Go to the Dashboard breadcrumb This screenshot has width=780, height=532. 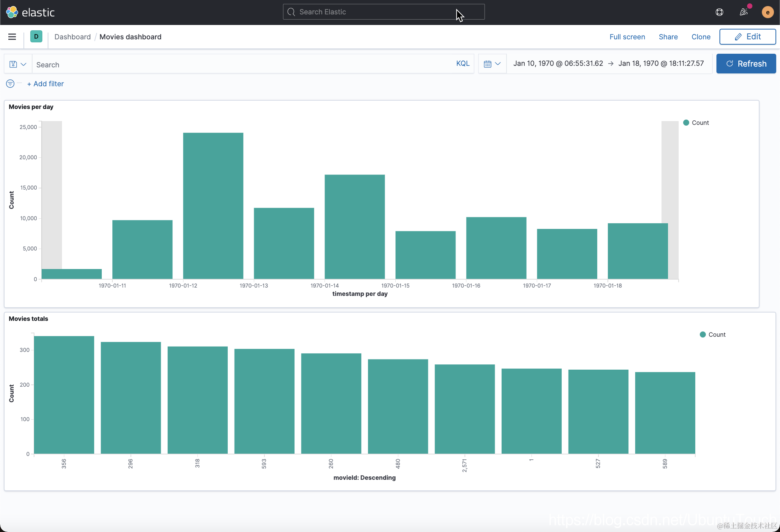tap(73, 37)
